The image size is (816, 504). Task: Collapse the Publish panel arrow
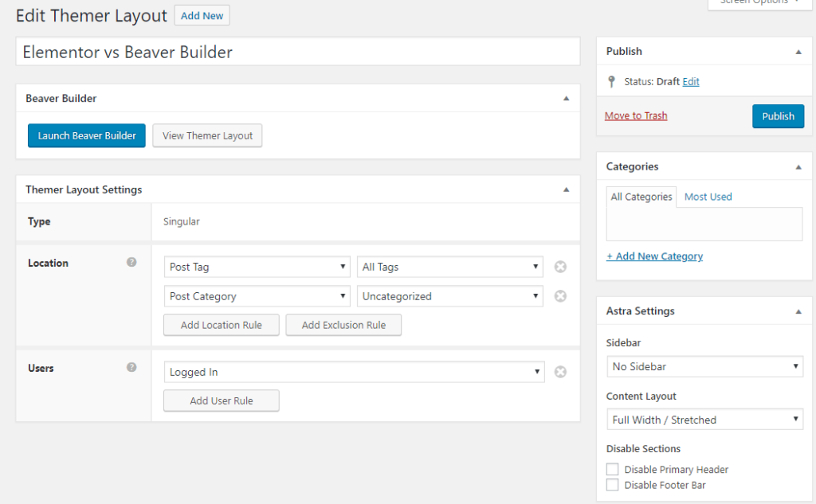point(798,52)
